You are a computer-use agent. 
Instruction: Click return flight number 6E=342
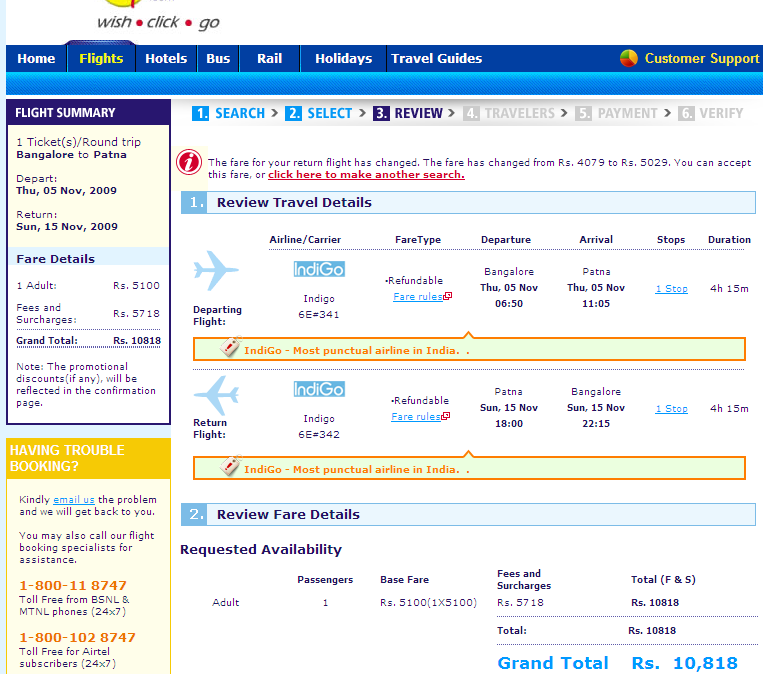point(319,435)
